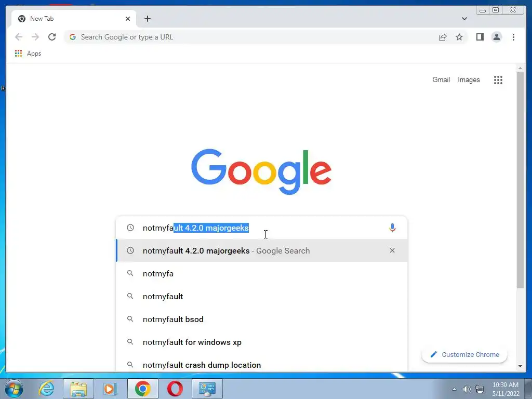
Task: Launch Opera from the taskbar
Action: 175,389
